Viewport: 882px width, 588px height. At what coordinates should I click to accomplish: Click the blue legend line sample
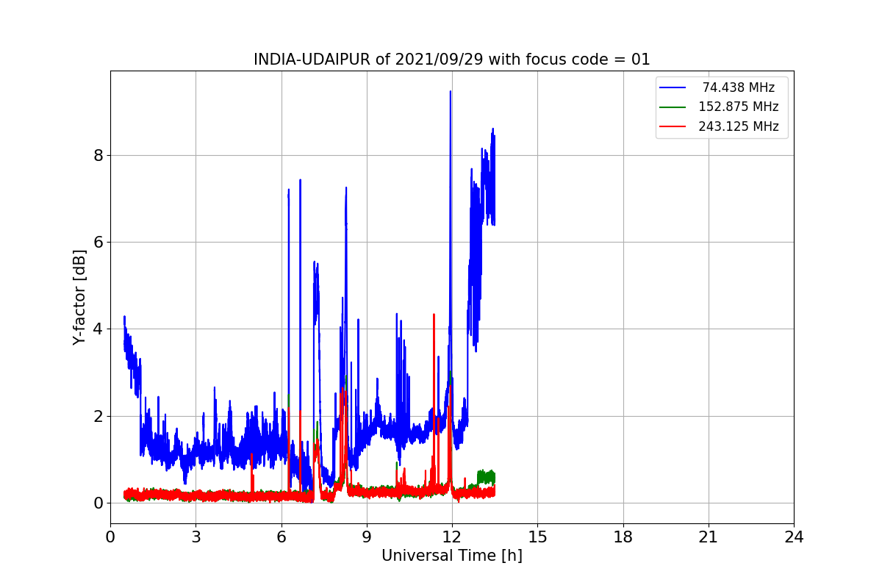click(673, 87)
